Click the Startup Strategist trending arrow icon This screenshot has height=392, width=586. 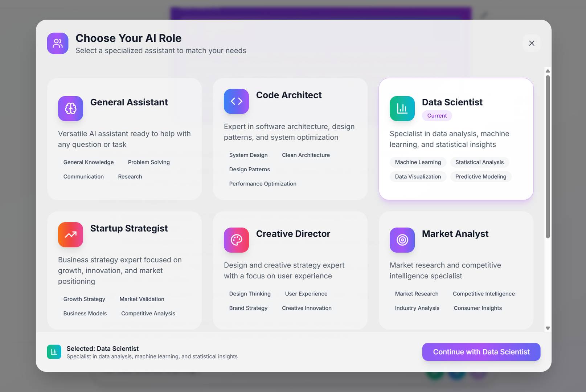point(70,234)
